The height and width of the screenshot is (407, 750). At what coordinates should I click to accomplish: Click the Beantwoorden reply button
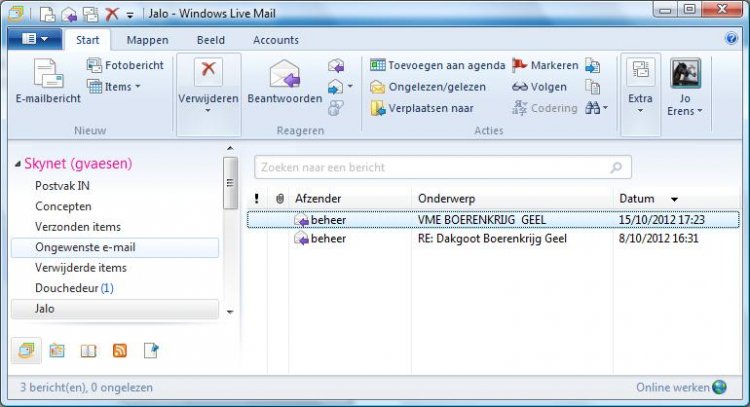[285, 81]
